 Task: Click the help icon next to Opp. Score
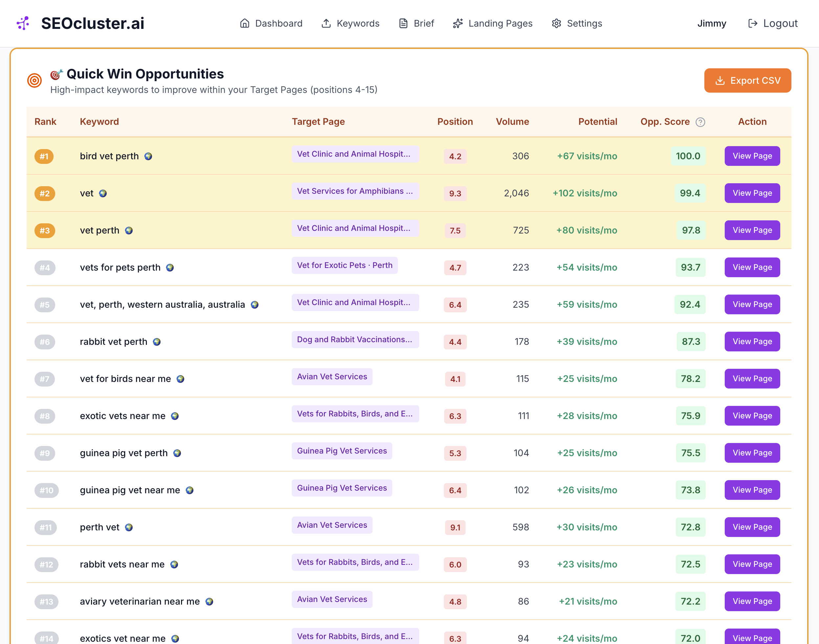[x=700, y=122]
